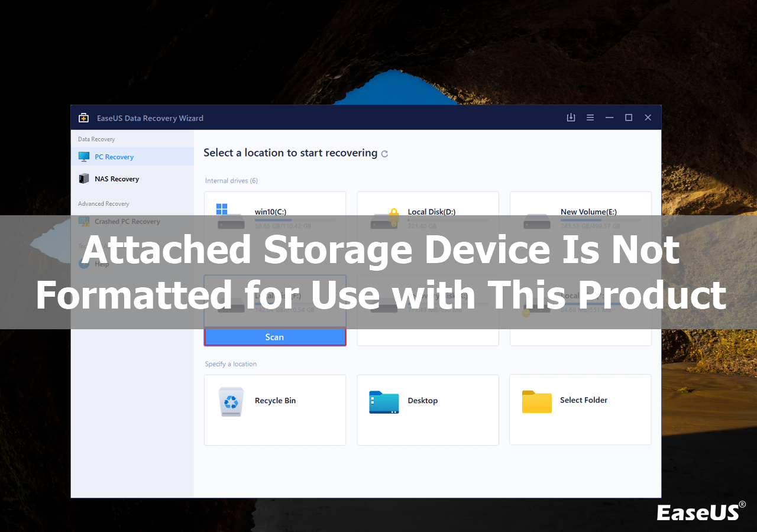Select the "Local Disk(D:)" drive label
This screenshot has width=757, height=532.
point(432,212)
